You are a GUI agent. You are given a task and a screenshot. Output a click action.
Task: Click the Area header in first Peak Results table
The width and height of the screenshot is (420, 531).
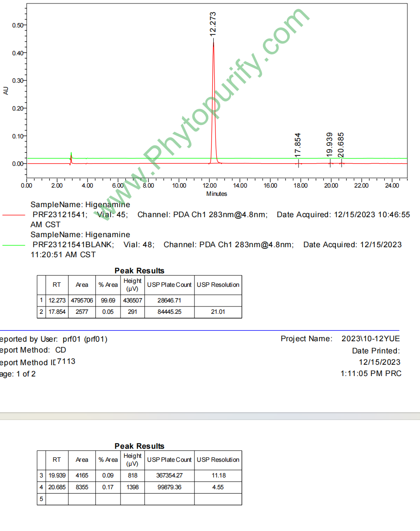point(82,285)
